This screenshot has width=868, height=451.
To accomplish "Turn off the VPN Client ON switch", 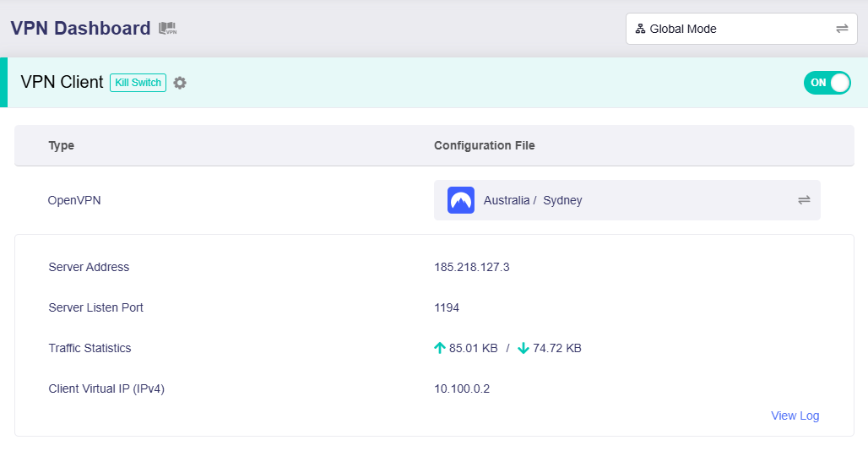I will [x=827, y=83].
